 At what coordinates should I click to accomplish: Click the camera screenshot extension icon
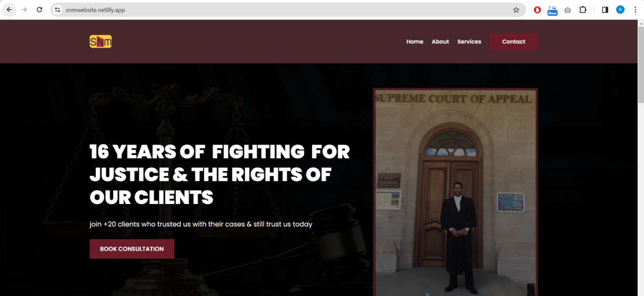(567, 9)
